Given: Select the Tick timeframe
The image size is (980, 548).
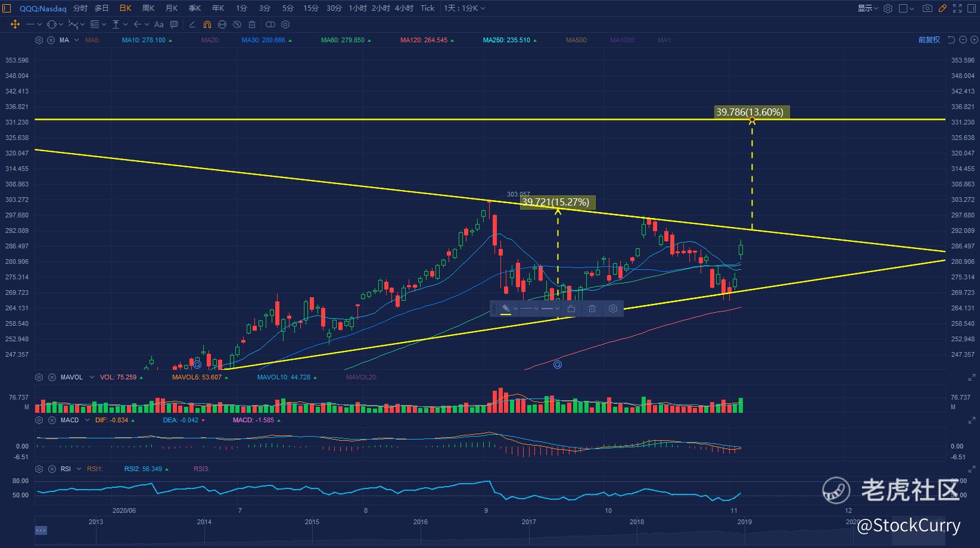Looking at the screenshot, I should click(x=427, y=8).
